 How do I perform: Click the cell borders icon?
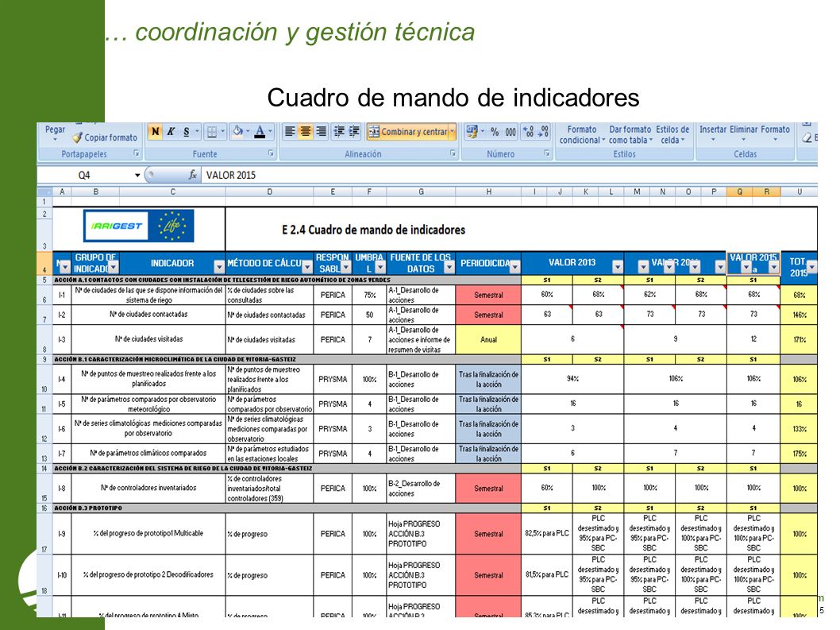212,131
